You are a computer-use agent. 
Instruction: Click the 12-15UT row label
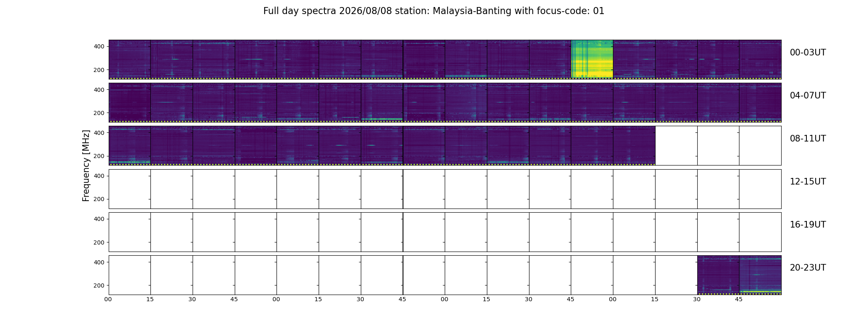click(808, 182)
